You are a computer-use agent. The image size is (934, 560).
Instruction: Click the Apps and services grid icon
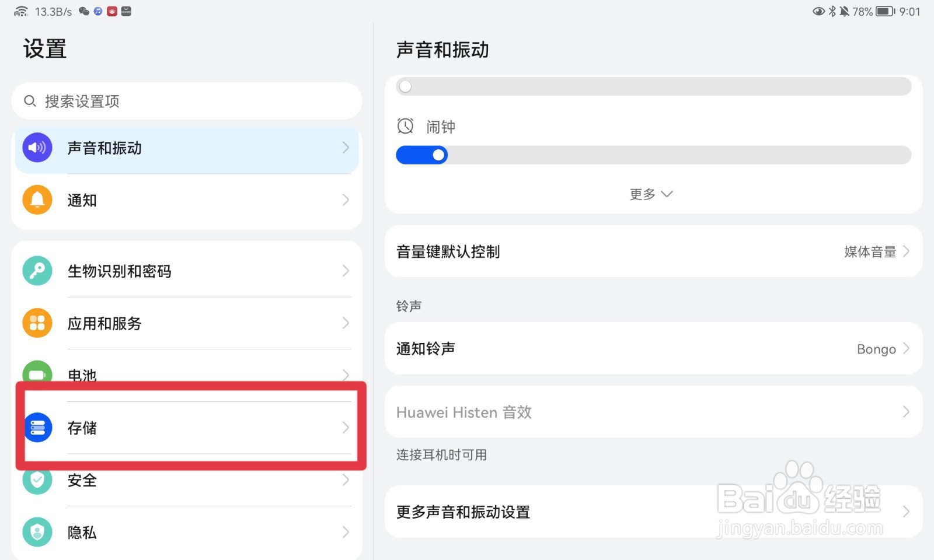(37, 323)
